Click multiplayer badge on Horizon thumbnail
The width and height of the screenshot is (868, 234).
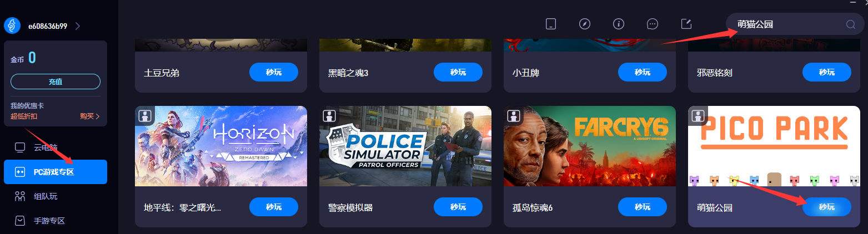(145, 116)
